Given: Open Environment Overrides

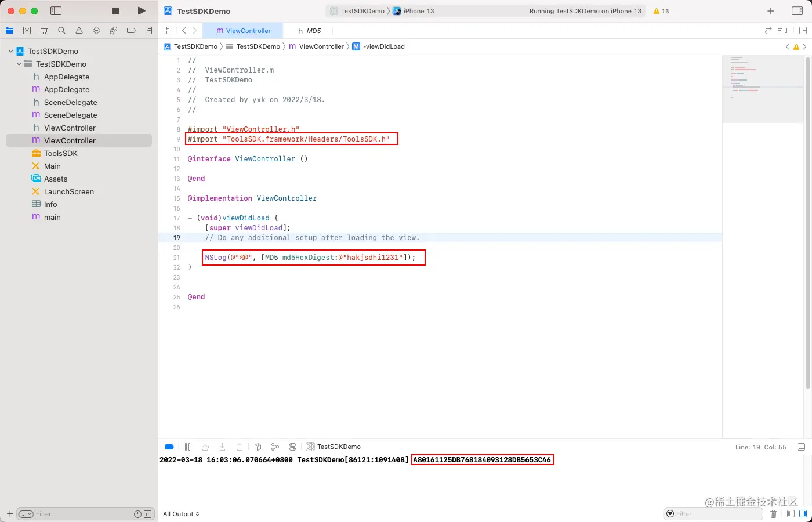Looking at the screenshot, I should (292, 447).
